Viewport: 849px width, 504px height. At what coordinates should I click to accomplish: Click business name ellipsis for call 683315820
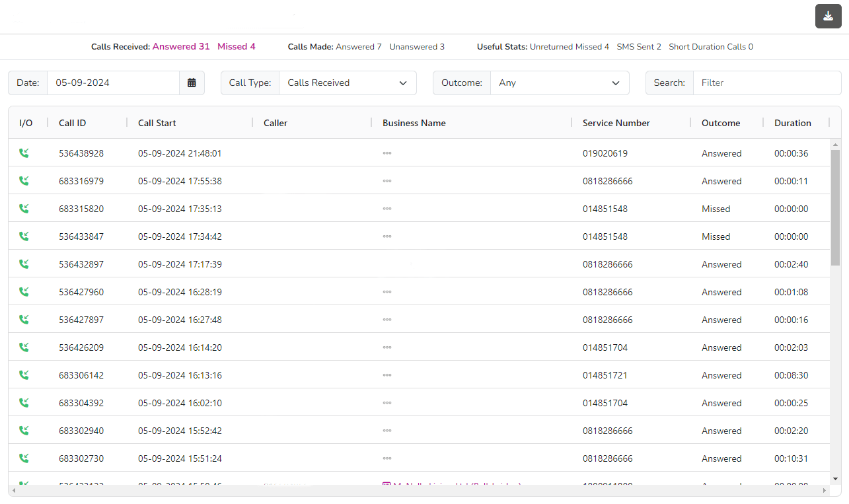pos(387,209)
